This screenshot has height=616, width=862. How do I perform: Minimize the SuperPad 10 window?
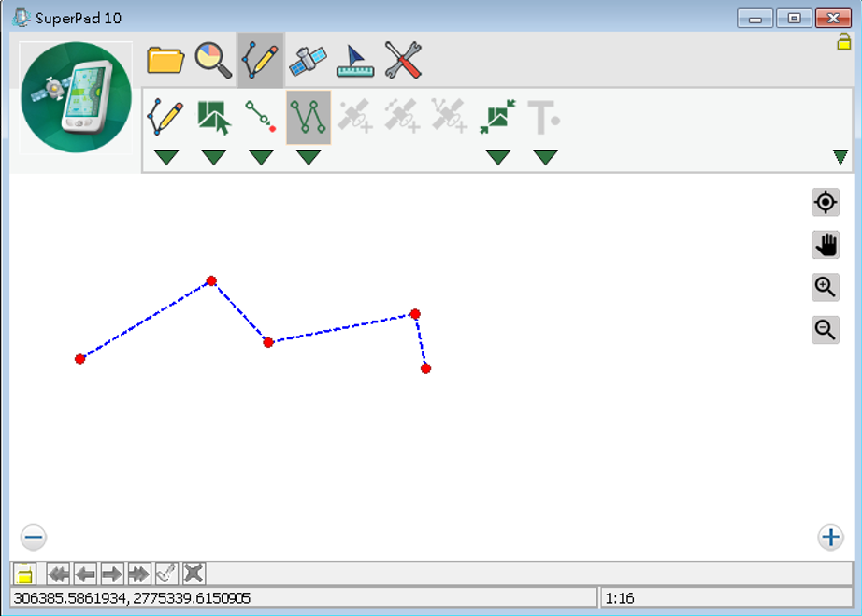[754, 19]
